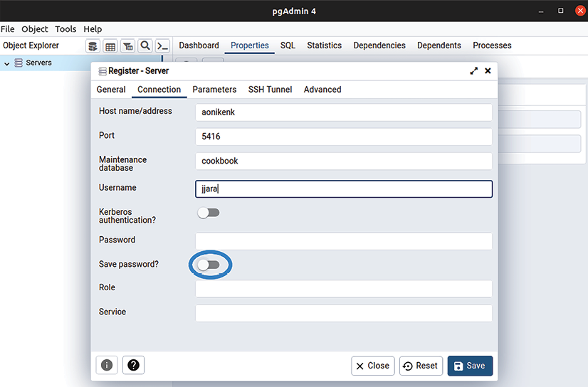
Task: Click the Service input field
Action: [344, 313]
